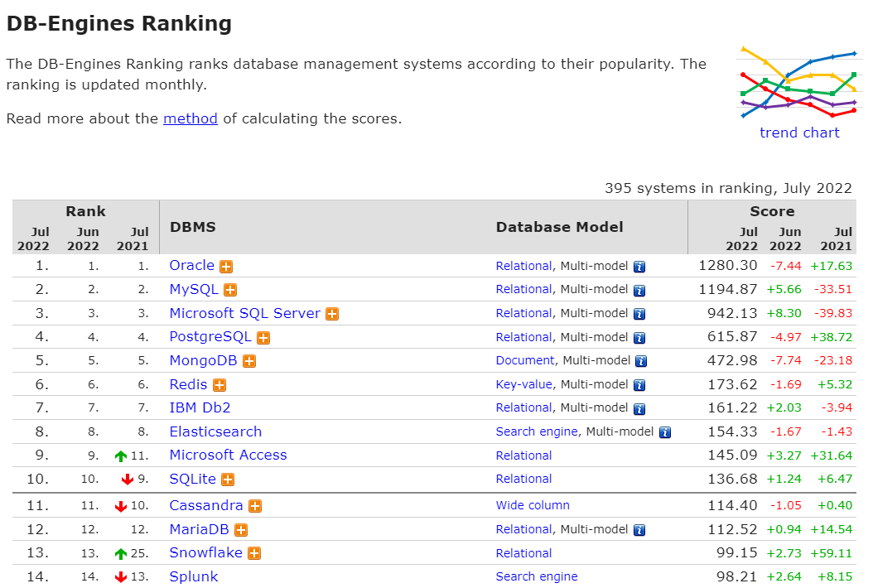Open the MongoDB link
The width and height of the screenshot is (873, 588).
[203, 361]
